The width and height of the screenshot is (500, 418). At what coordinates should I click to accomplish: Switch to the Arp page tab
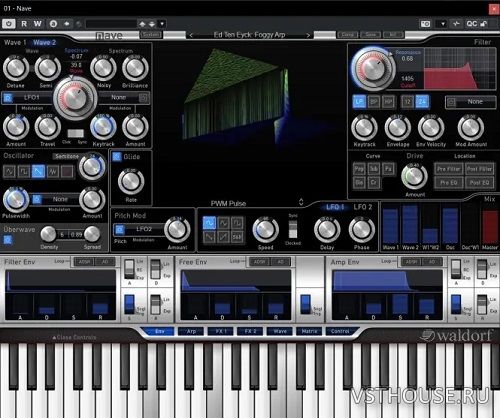tap(191, 331)
